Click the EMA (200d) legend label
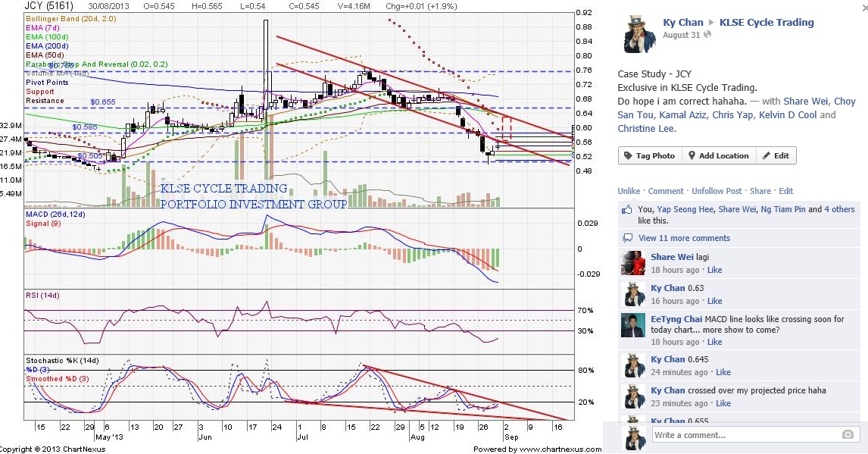Screen dimensions: 868x454 point(47,46)
